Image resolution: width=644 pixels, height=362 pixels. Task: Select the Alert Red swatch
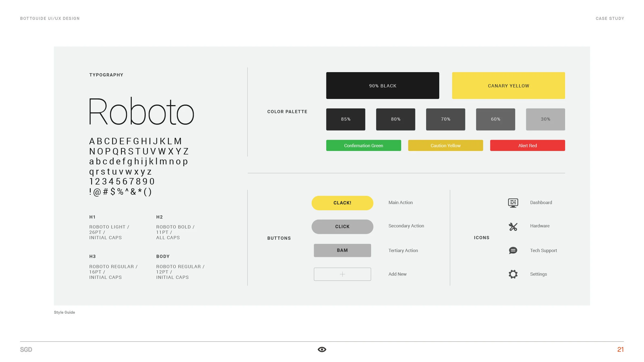pos(527,145)
